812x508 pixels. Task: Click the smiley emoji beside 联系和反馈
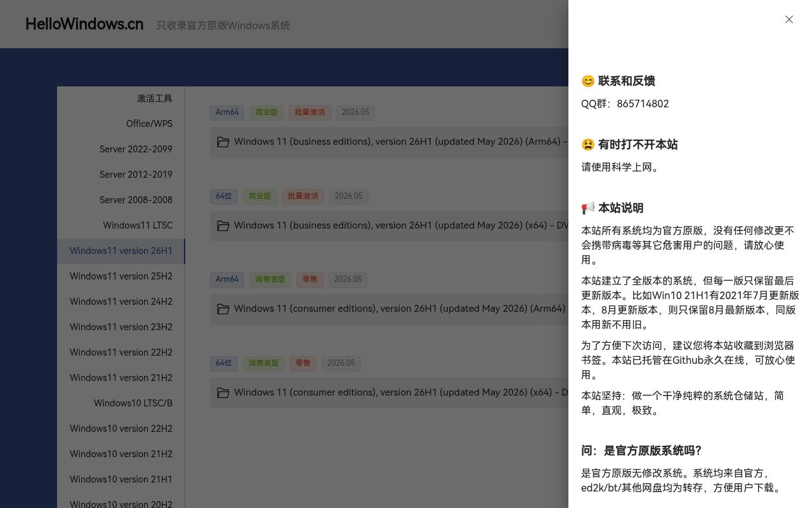tap(588, 81)
